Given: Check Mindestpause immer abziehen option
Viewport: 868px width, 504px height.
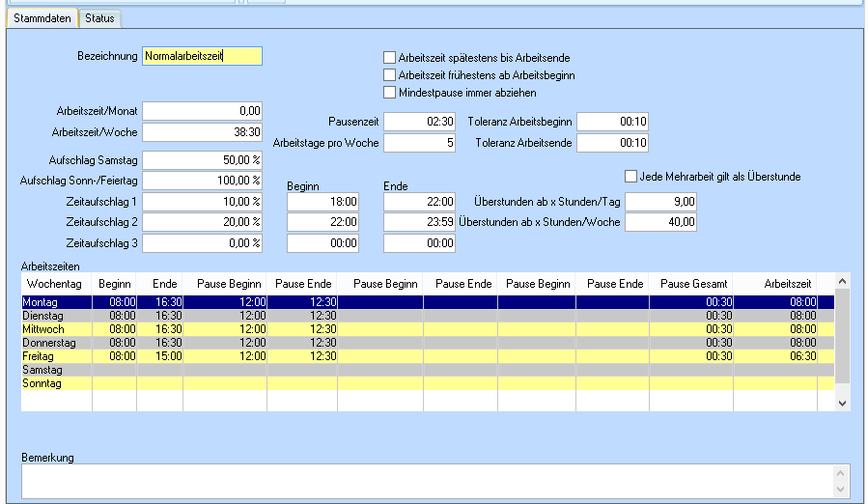Looking at the screenshot, I should tap(390, 93).
